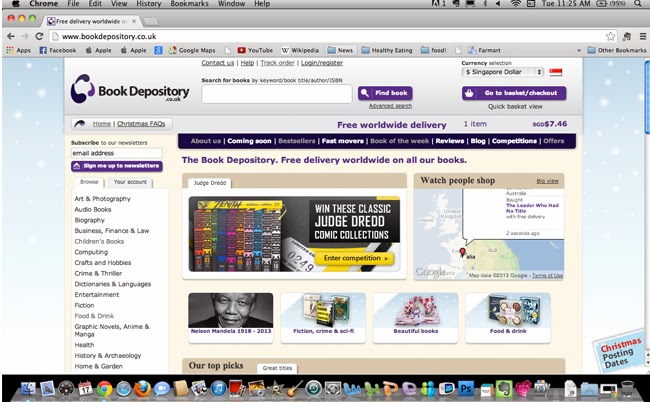The height and width of the screenshot is (402, 650).
Task: Open the Window menu
Action: coord(231,3)
